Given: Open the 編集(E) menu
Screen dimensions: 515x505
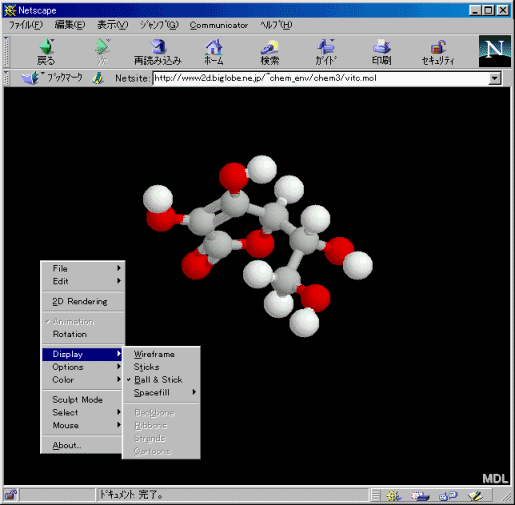Looking at the screenshot, I should (x=70, y=25).
